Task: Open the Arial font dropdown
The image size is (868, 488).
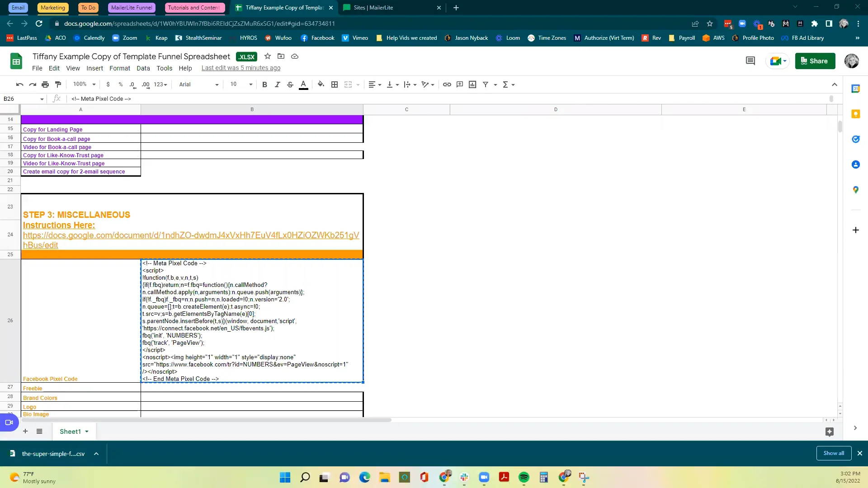Action: (x=198, y=84)
